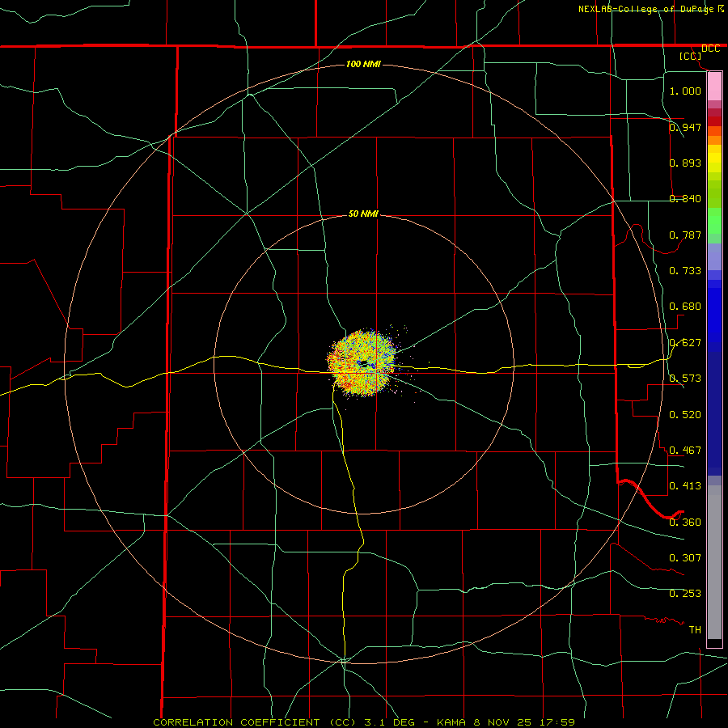Select the 0.947 legend value

(x=685, y=127)
